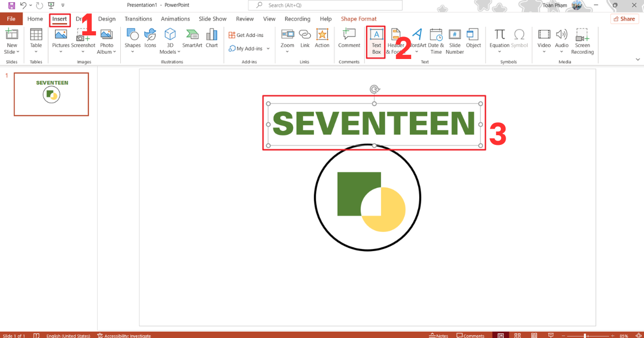644x338 pixels.
Task: Click the Redo icon in title bar
Action: coord(39,5)
